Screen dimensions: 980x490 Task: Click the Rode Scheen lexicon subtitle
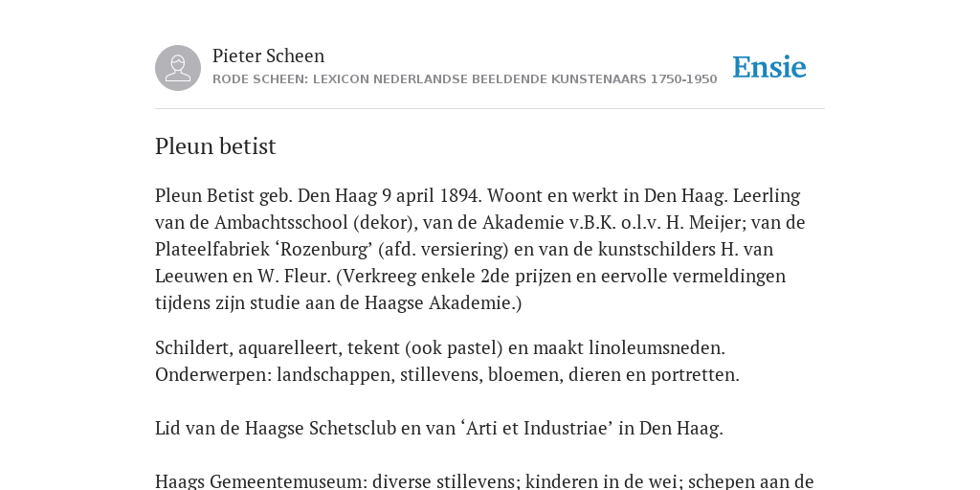tap(464, 79)
